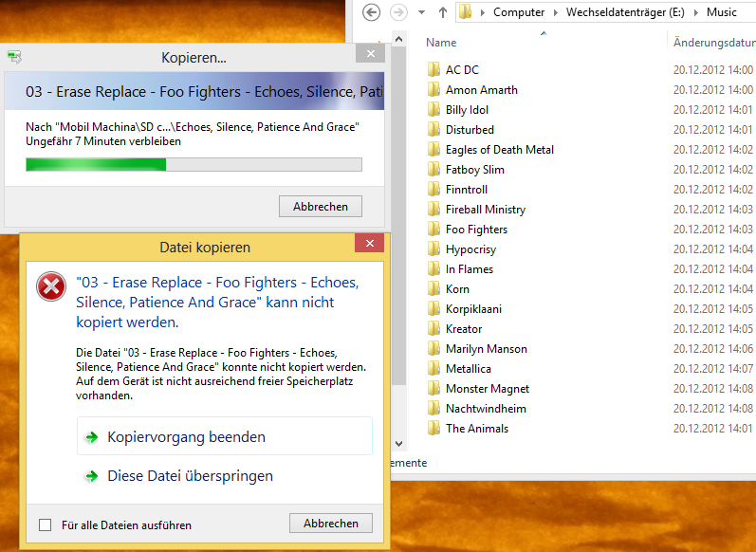756x552 pixels.
Task: Expand the chevron before Music in address bar
Action: (696, 12)
